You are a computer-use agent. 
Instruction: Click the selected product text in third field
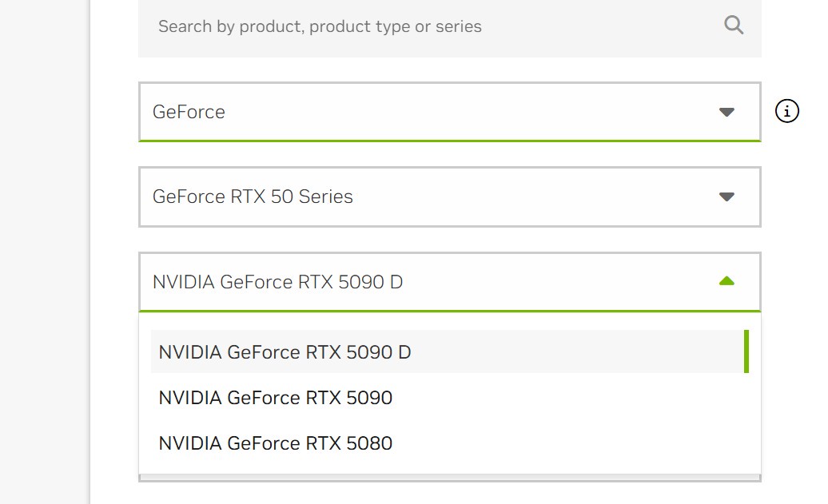coord(277,282)
